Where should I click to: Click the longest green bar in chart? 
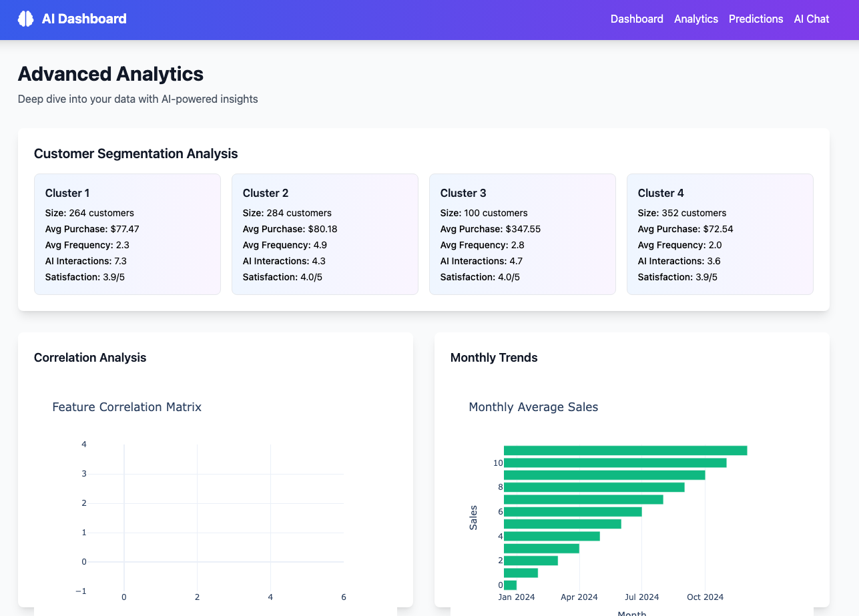point(625,450)
